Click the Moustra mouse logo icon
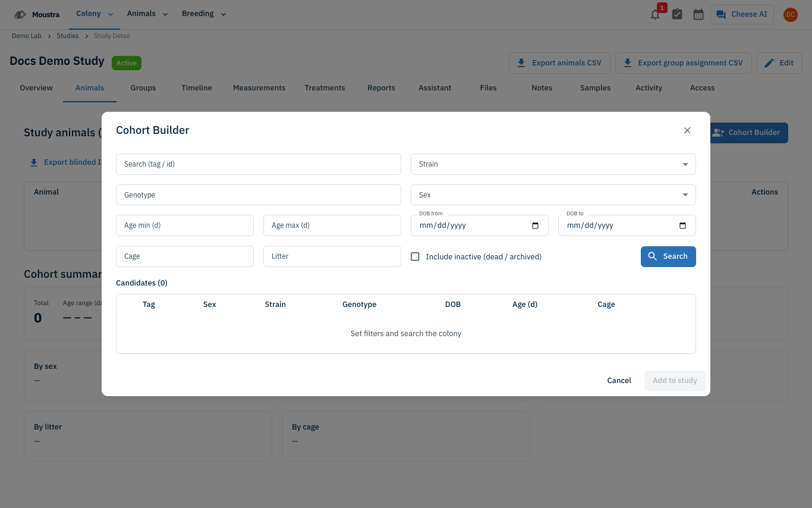 (20, 14)
